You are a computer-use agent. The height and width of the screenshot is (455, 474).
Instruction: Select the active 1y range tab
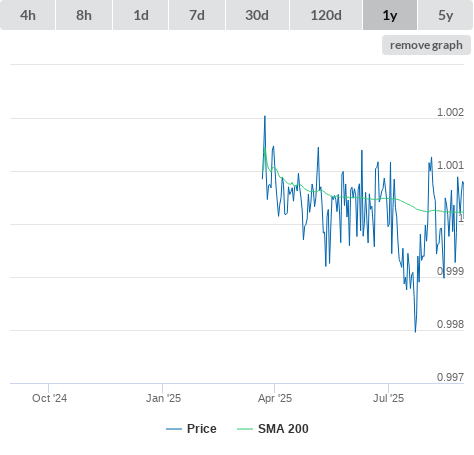[390, 15]
